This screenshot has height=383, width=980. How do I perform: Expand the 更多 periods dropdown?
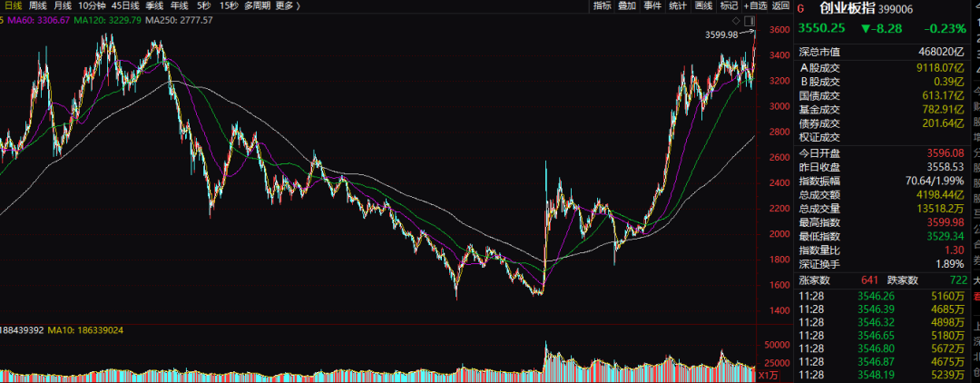pyautogui.click(x=287, y=5)
